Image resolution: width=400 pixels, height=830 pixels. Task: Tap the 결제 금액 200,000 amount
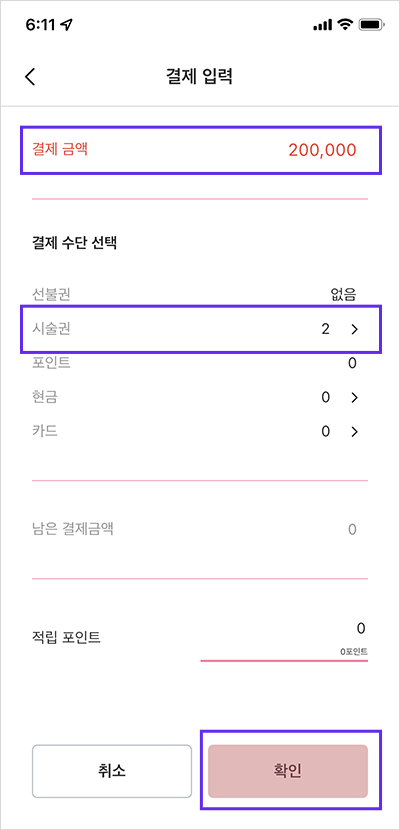click(x=322, y=150)
